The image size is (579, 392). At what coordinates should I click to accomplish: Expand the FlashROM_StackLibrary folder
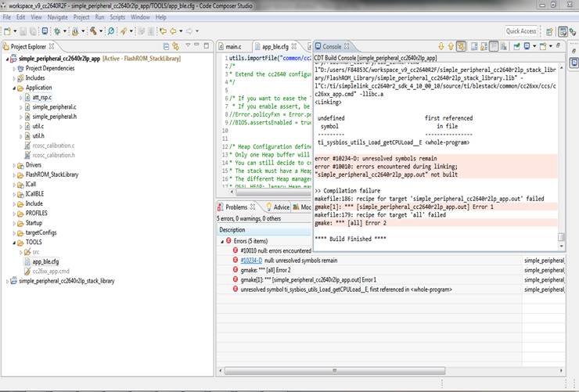point(14,175)
